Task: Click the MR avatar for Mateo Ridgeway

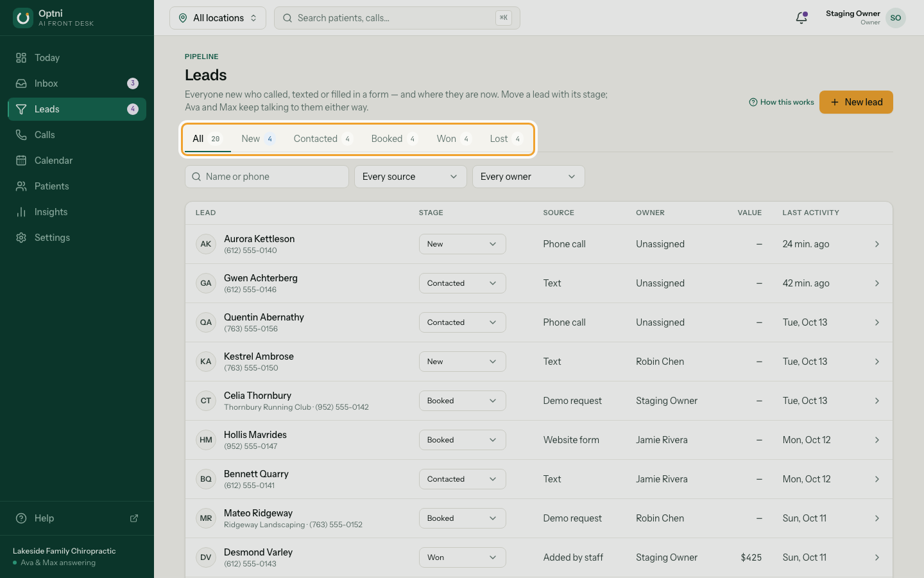Action: (206, 518)
